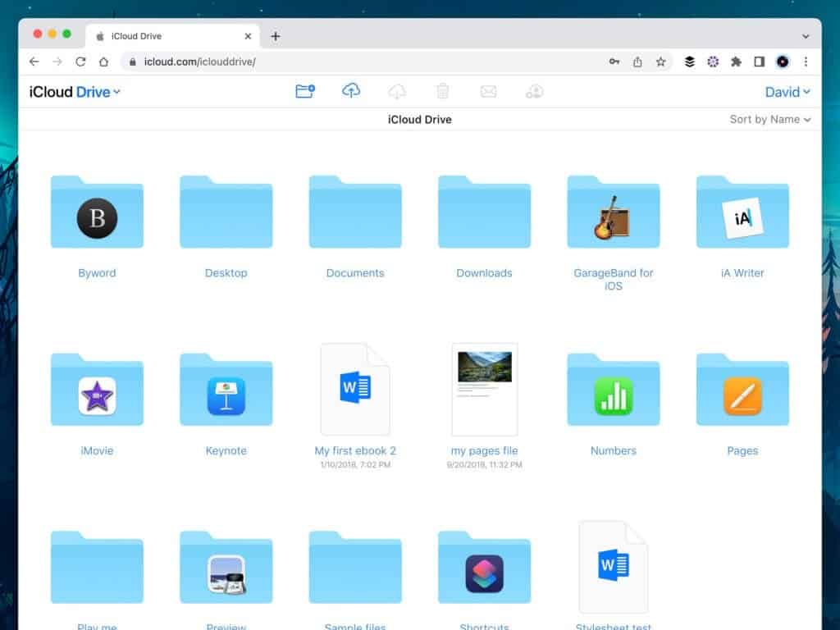This screenshot has height=630, width=840.
Task: Click the Delete trash can icon
Action: click(443, 91)
